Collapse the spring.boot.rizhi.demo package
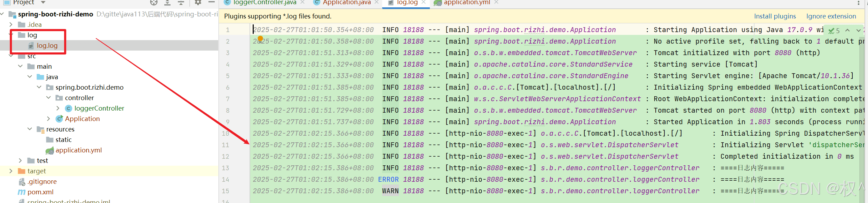 pos(39,87)
